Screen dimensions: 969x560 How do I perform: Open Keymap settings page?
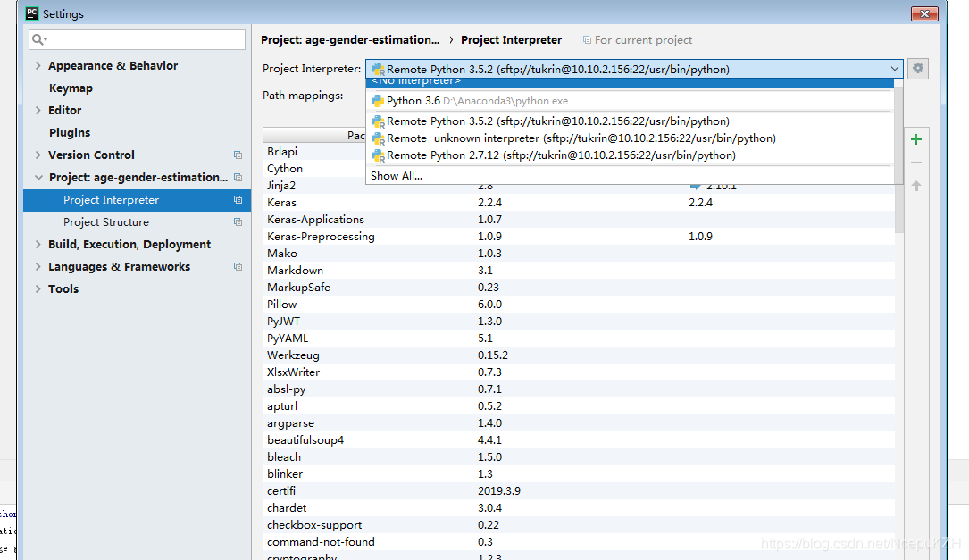(x=71, y=88)
